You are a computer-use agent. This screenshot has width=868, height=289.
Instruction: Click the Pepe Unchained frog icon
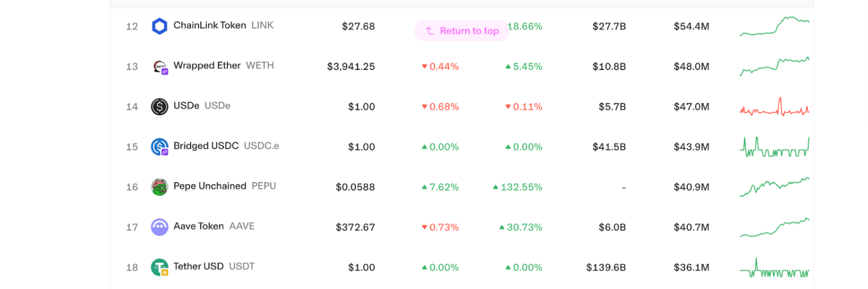pos(159,187)
